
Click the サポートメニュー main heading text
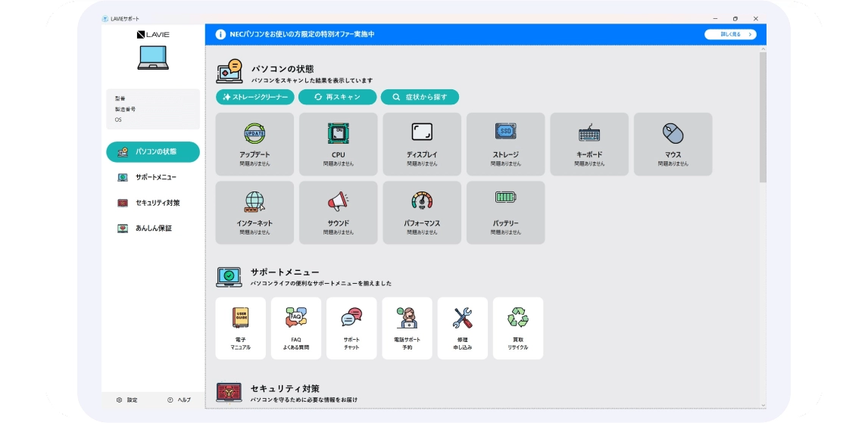pos(285,272)
